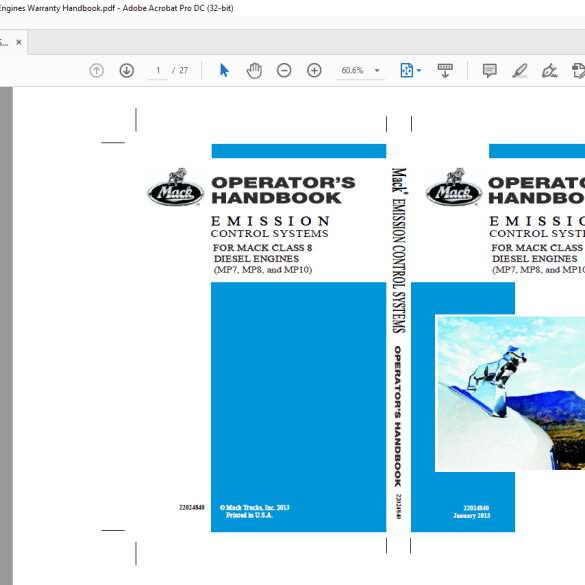
Task: Open the Fill & Sign tool
Action: click(x=550, y=70)
